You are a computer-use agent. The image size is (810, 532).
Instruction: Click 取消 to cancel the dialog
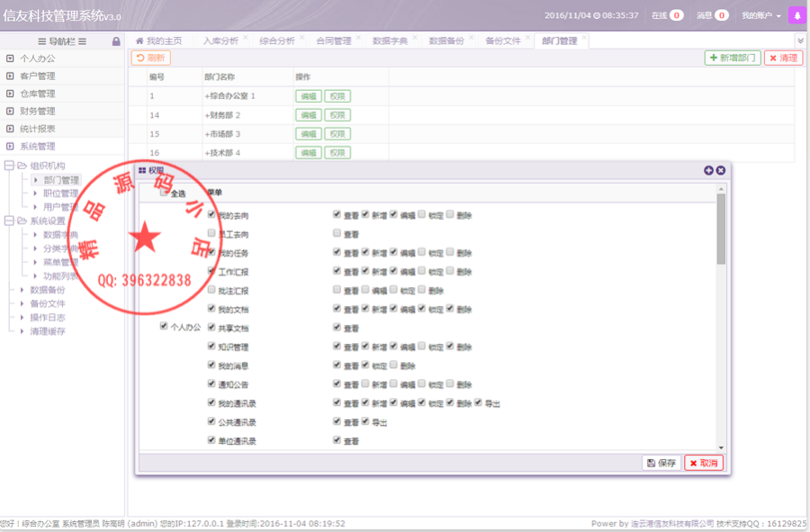(x=704, y=463)
